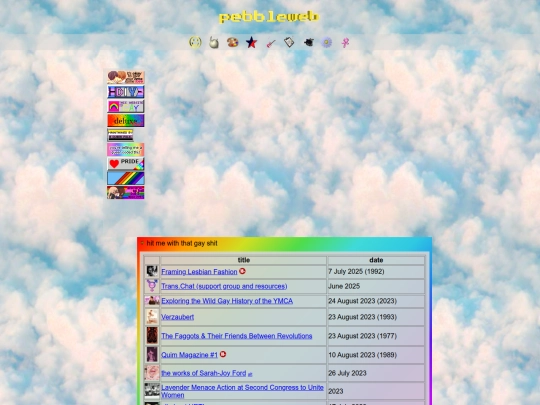The image size is (540, 405).
Task: Click the anime character rainbow badge
Action: [126, 193]
